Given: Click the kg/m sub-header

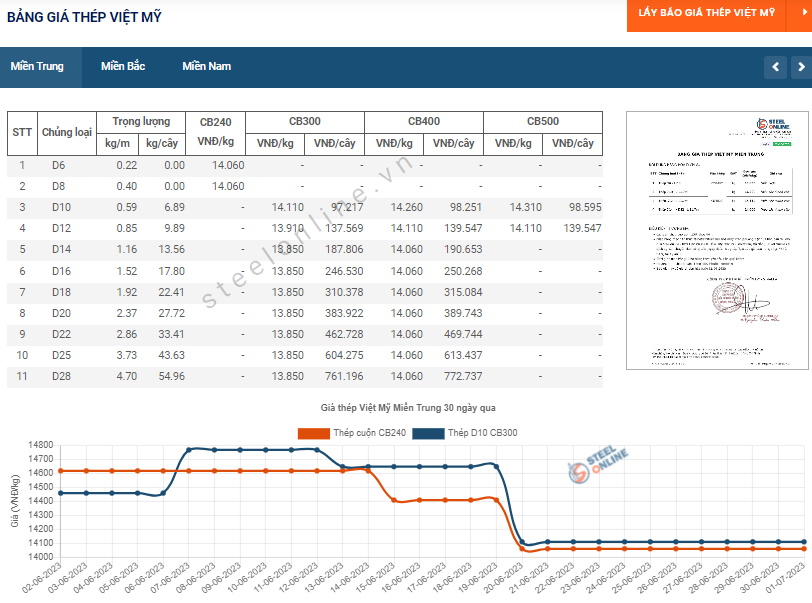Looking at the screenshot, I should 118,143.
